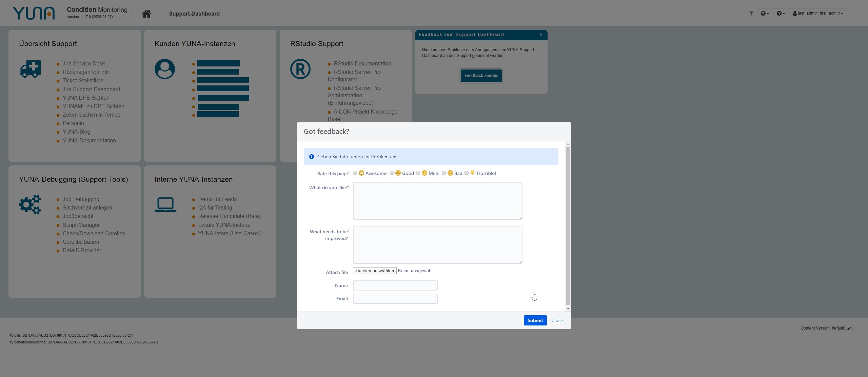This screenshot has height=377, width=868.
Task: Expand the last_admin user menu
Action: tap(818, 13)
